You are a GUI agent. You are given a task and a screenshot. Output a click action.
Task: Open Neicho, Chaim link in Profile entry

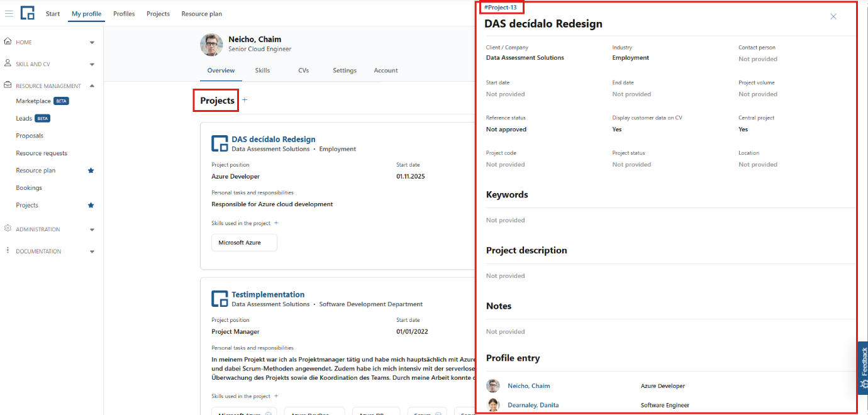[x=529, y=386]
